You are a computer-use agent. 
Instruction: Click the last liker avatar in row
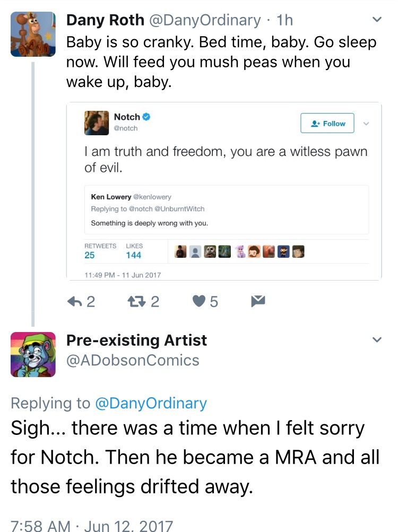[298, 252]
